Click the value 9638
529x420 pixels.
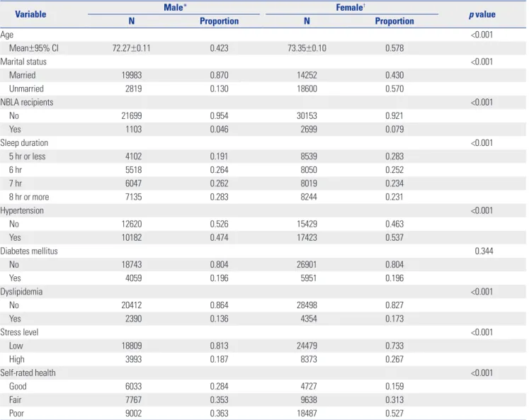[x=309, y=399]
